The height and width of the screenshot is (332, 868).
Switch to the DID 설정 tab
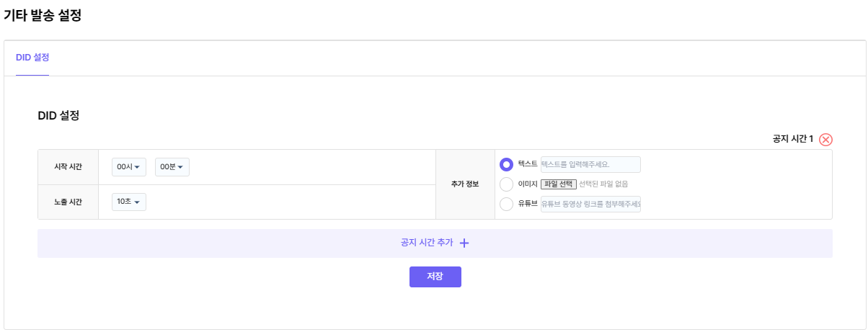[32, 58]
